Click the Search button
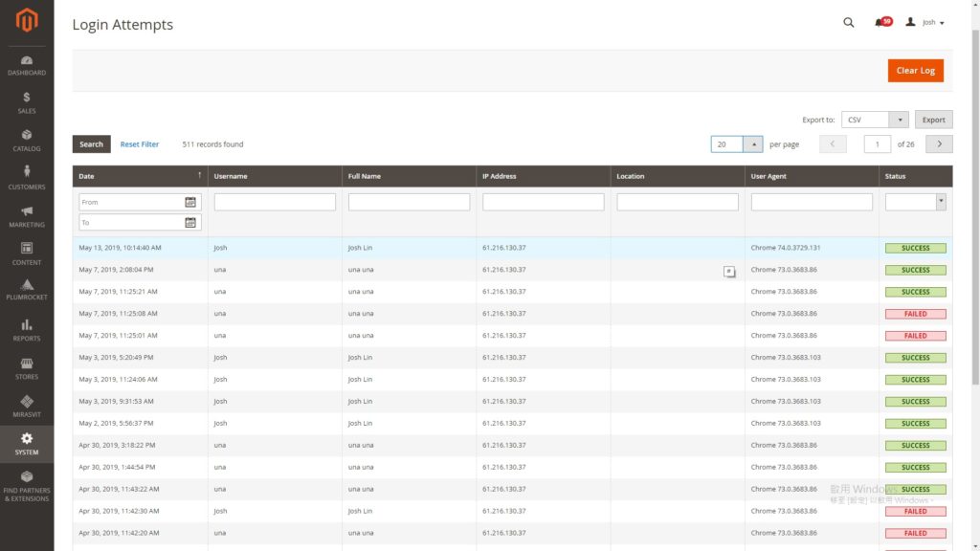This screenshot has width=980, height=551. pyautogui.click(x=91, y=144)
